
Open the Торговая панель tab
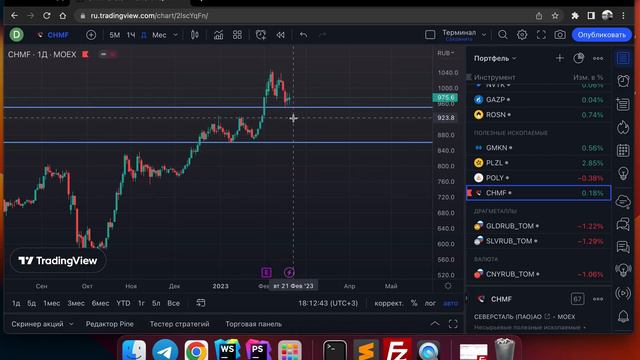pos(253,324)
